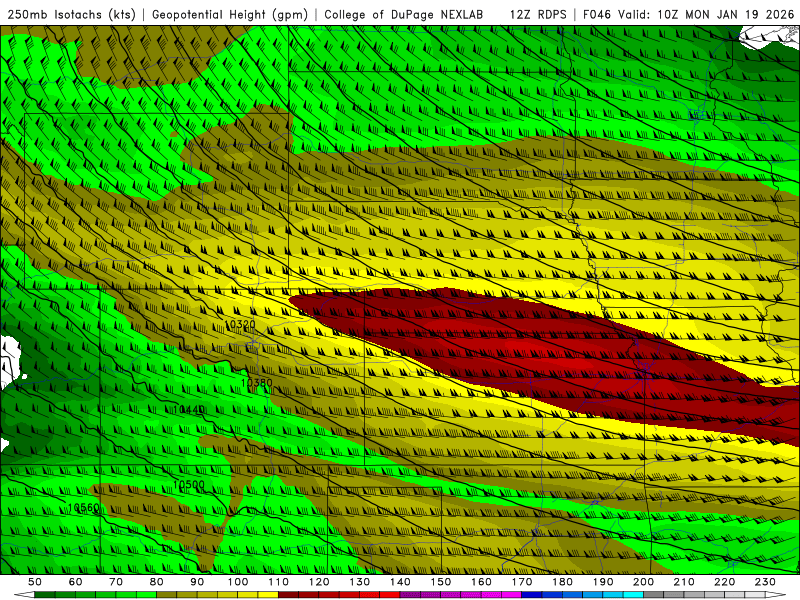
Task: Click the 120 value on the color scale
Action: (x=319, y=582)
